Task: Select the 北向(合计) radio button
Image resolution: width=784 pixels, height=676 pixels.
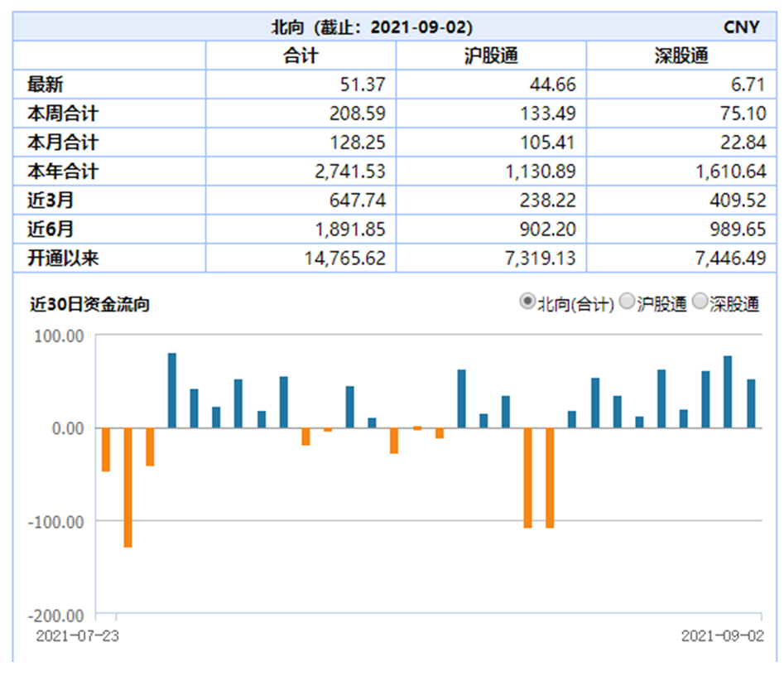Action: [x=527, y=302]
